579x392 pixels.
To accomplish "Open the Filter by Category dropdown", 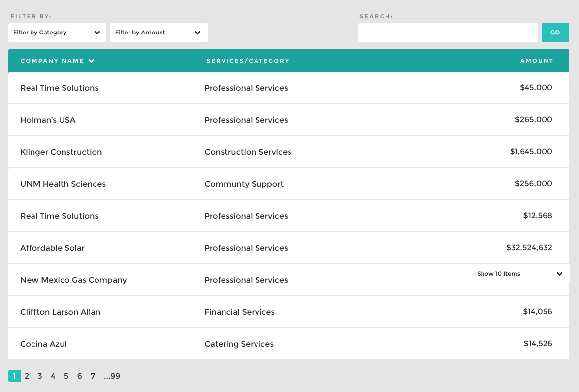I will (57, 33).
